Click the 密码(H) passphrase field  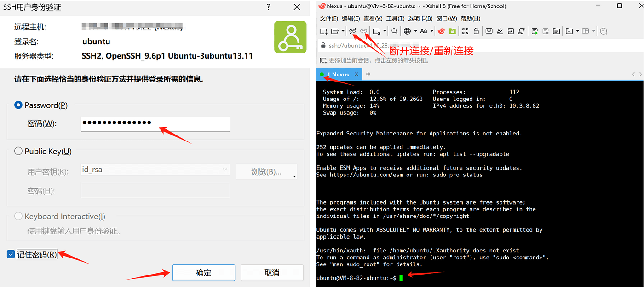tap(155, 191)
